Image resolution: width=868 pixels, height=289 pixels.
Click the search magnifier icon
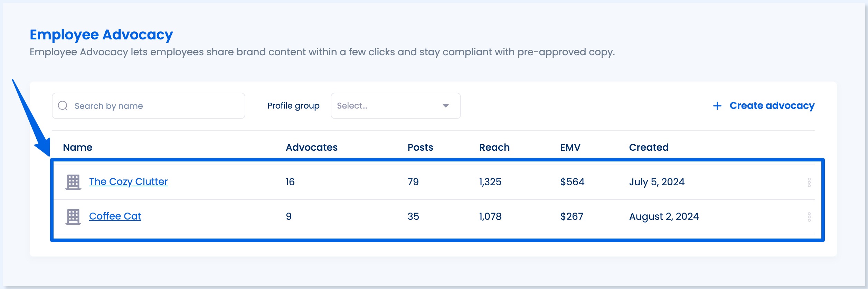[63, 105]
